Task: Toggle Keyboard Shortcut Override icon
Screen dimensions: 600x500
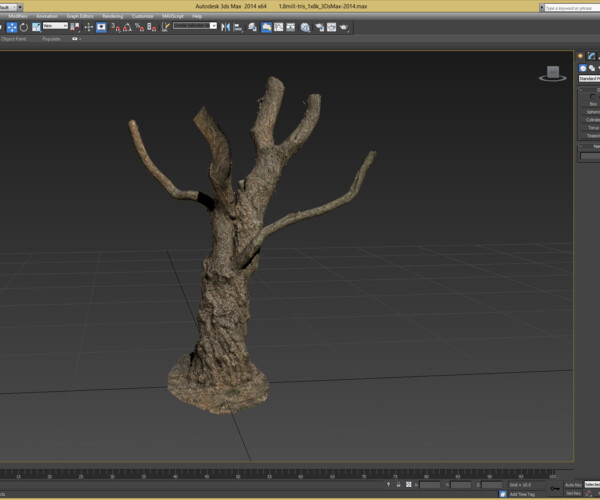Action: [101, 27]
